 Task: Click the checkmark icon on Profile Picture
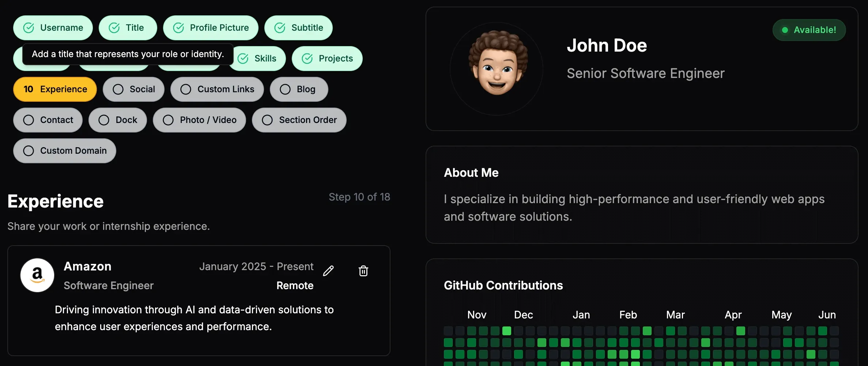(178, 28)
